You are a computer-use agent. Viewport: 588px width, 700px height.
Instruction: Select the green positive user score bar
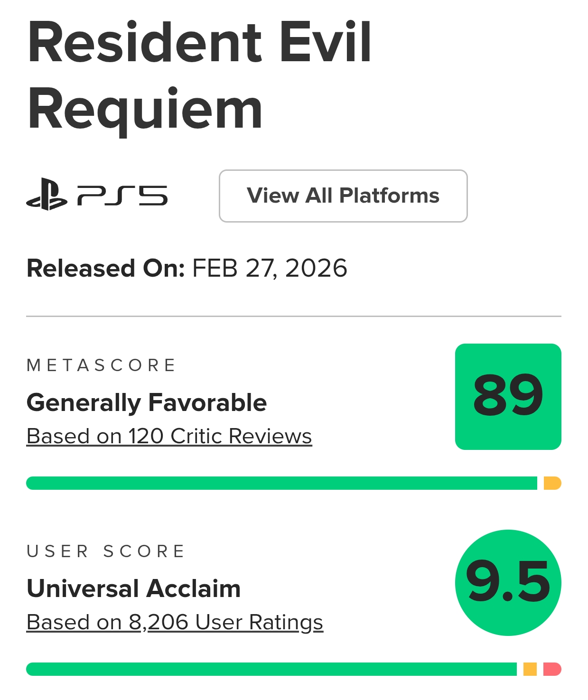[x=271, y=669]
